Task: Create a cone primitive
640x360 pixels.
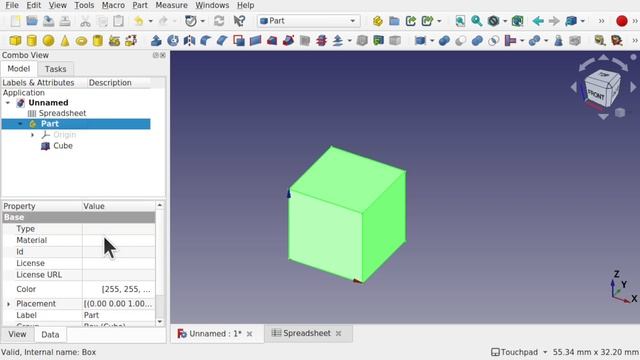Action: (65, 41)
